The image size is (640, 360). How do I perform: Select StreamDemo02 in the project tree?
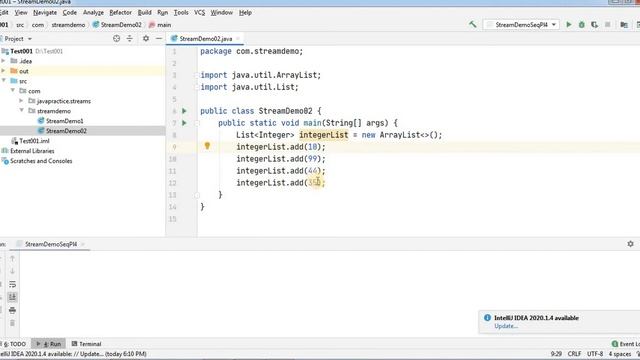pos(66,131)
